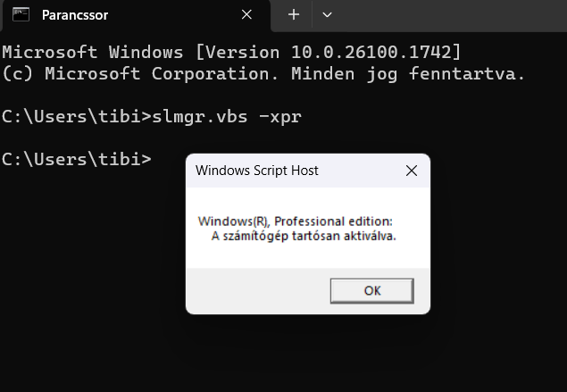The image size is (567, 392).
Task: Click the message 'A számítógép tartósan aktiválva.'
Action: click(304, 236)
